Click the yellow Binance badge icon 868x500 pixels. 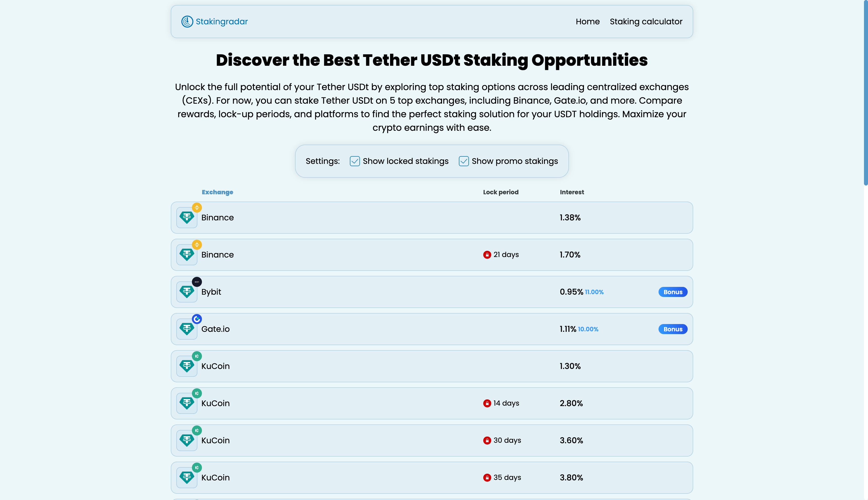coord(197,207)
